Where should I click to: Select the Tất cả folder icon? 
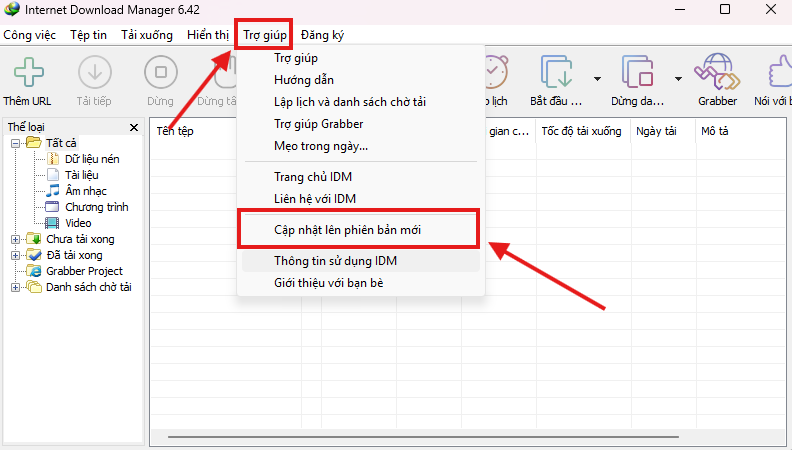click(33, 143)
